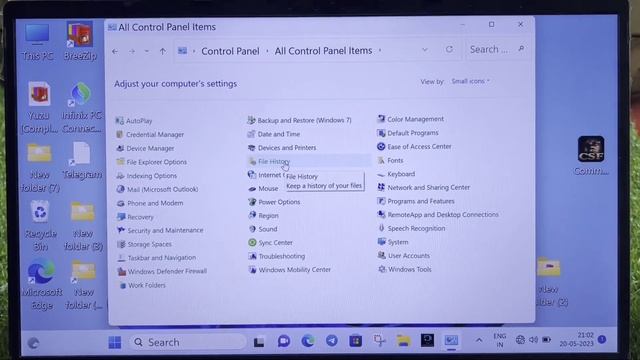Open Sync Center icon
The height and width of the screenshot is (360, 640).
(x=252, y=242)
